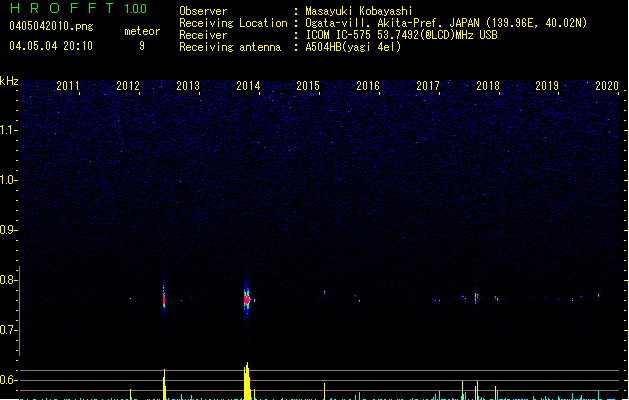Click the meteor count value 9
Screen dimensions: 629x400
(x=142, y=46)
